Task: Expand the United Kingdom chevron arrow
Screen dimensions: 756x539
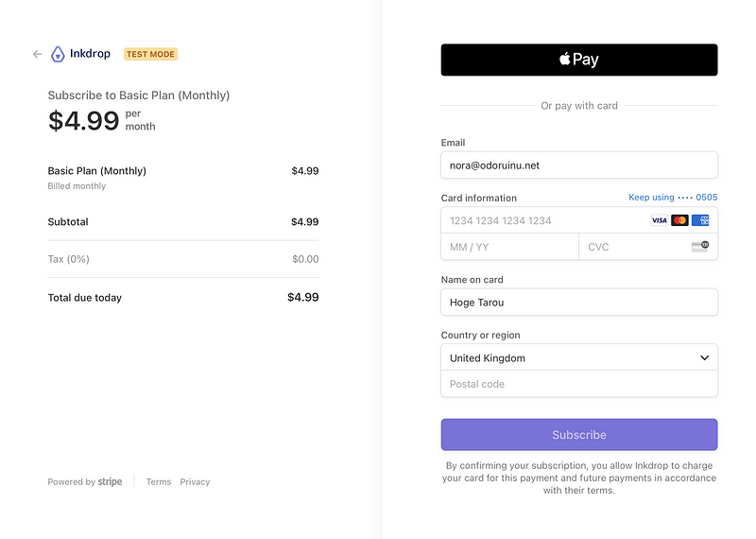Action: (704, 357)
